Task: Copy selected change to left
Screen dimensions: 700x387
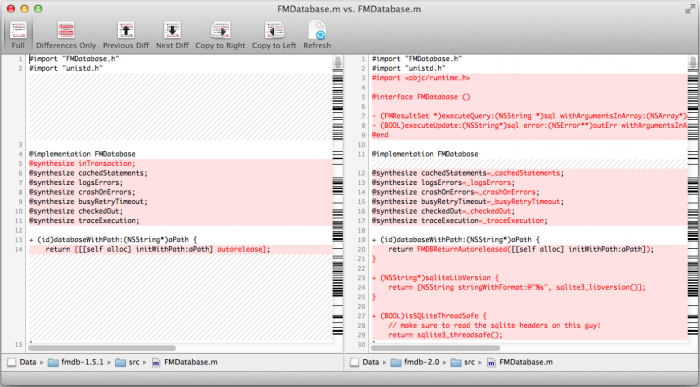Action: pos(274,35)
